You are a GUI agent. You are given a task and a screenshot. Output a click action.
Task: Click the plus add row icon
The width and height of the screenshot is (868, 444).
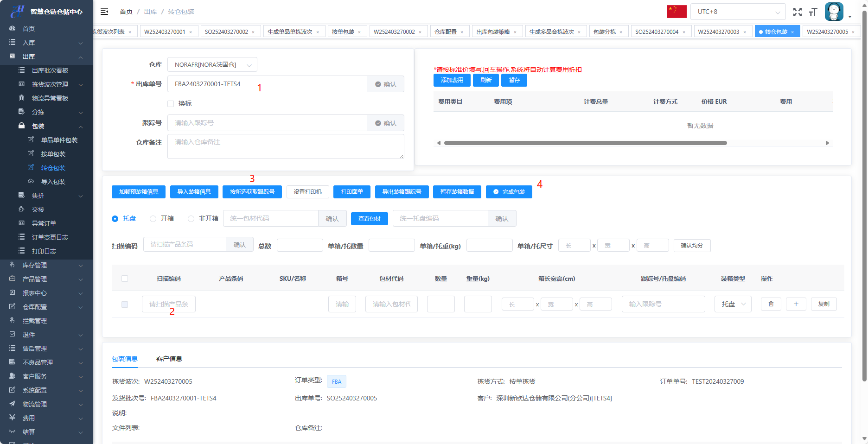796,304
